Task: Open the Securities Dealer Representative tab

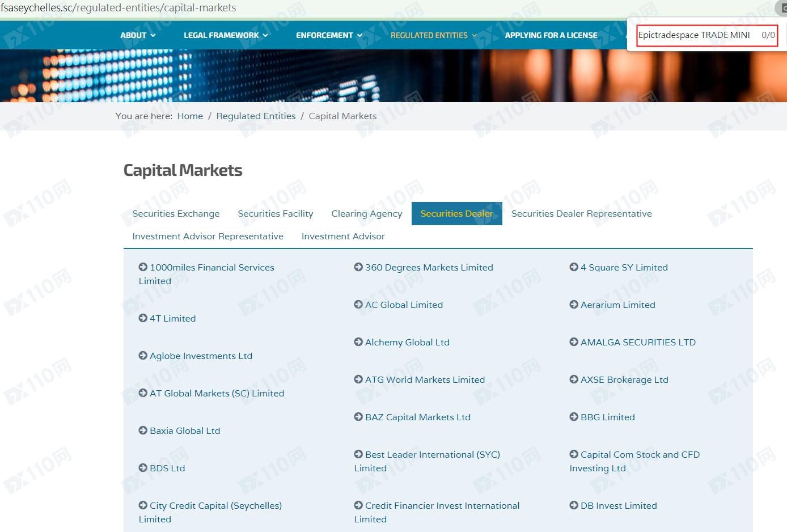Action: tap(581, 214)
